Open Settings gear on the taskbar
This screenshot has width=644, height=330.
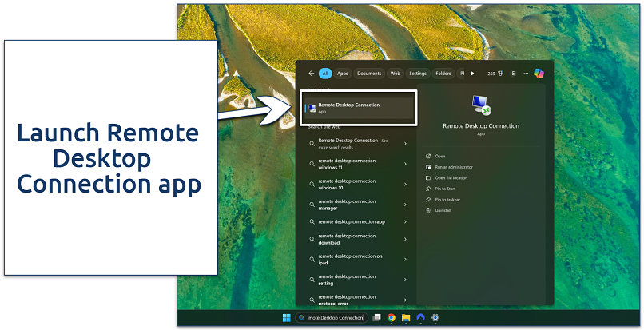tap(435, 317)
